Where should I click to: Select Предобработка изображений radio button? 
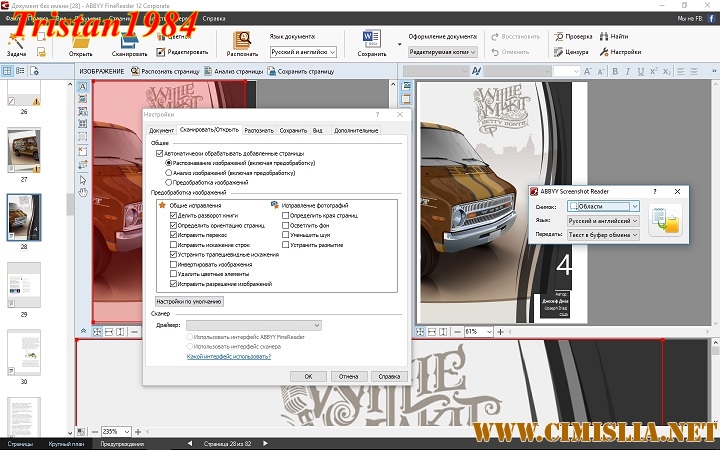point(168,182)
